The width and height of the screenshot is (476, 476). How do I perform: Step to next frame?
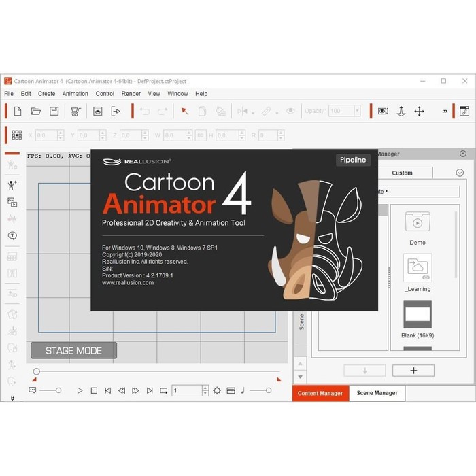point(135,390)
